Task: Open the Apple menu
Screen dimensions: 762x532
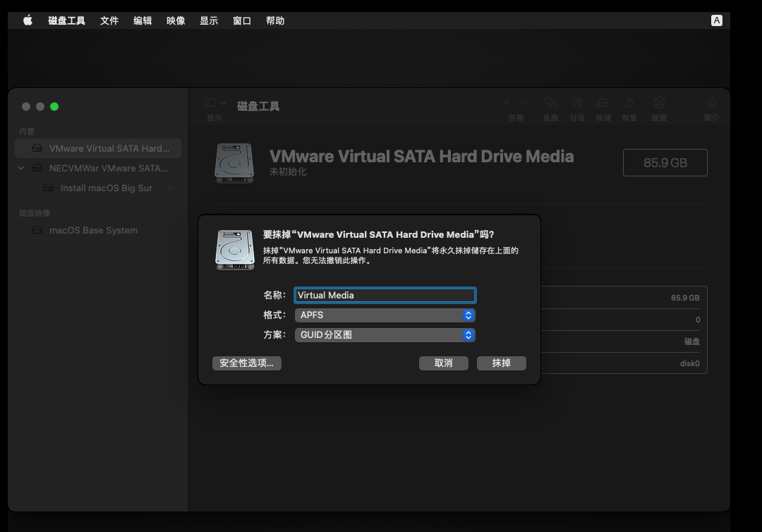Action: pyautogui.click(x=28, y=20)
